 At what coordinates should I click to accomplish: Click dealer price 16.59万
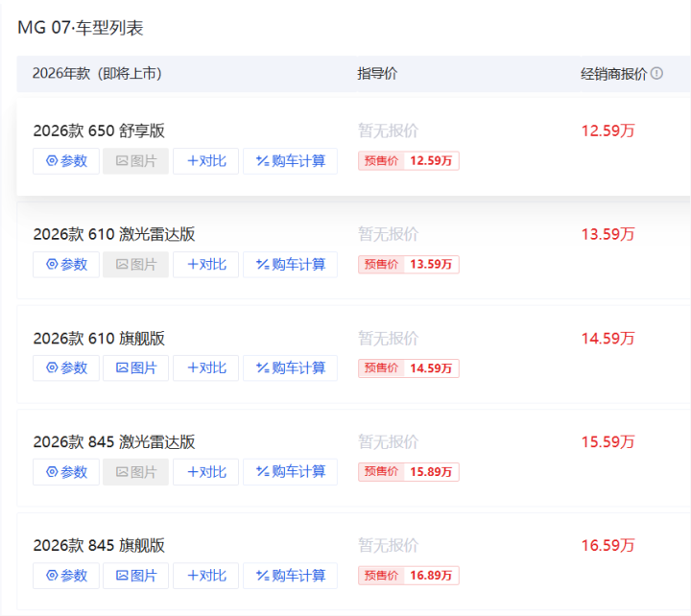pyautogui.click(x=608, y=546)
